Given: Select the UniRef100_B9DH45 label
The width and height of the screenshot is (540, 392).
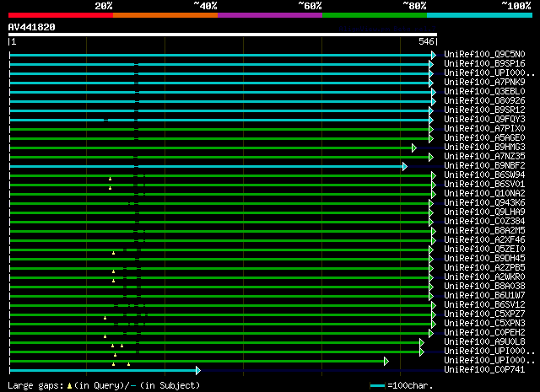Looking at the screenshot, I should pyautogui.click(x=484, y=259).
